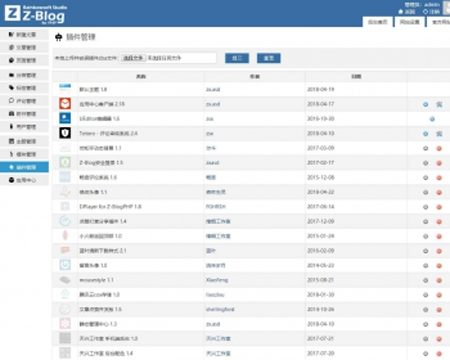Open 文章管理 in the sidebar

(x=24, y=48)
